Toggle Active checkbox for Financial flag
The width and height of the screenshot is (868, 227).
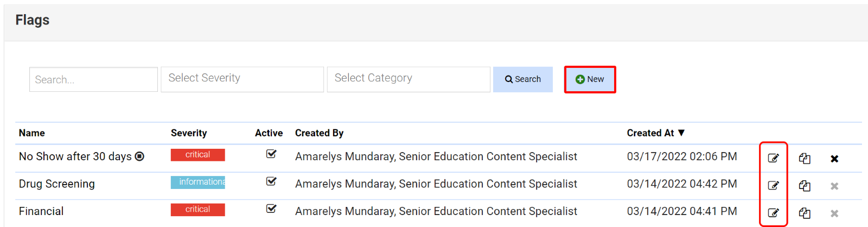[x=271, y=209]
